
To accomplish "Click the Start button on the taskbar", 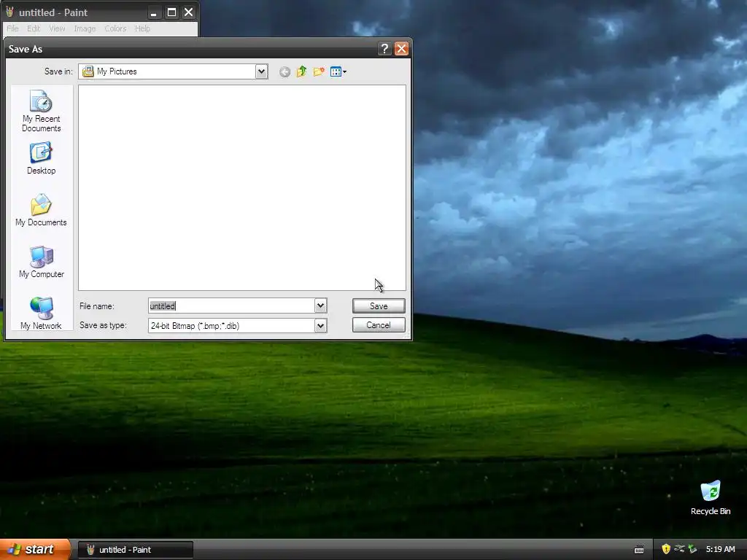I will pyautogui.click(x=35, y=550).
